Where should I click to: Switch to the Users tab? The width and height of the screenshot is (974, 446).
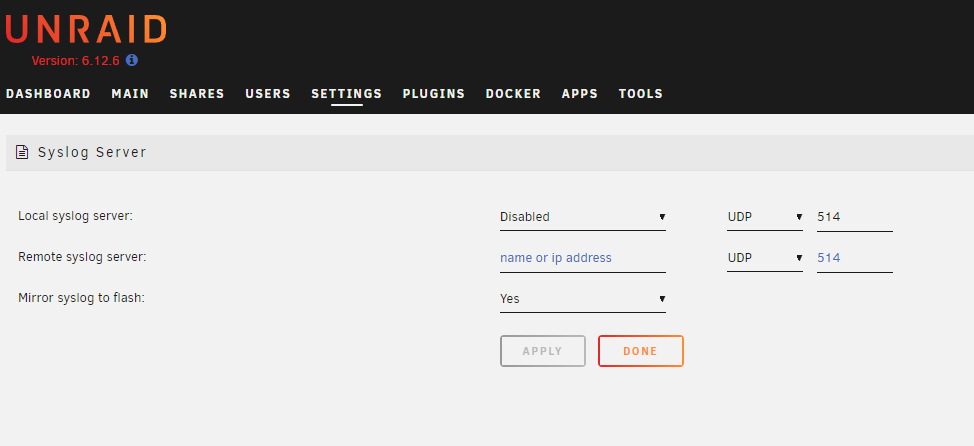(x=268, y=94)
